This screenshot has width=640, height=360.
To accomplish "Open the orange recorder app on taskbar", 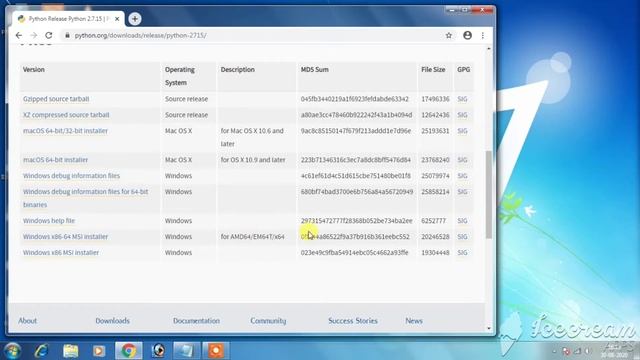I will (216, 351).
